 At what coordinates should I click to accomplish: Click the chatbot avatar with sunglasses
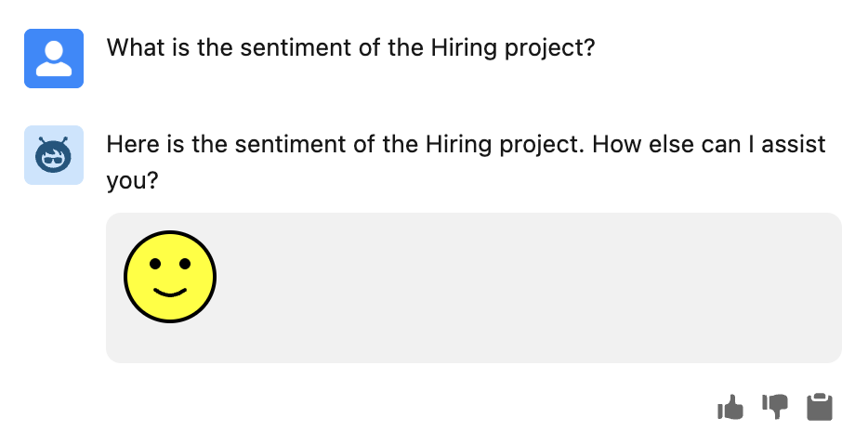click(x=54, y=155)
